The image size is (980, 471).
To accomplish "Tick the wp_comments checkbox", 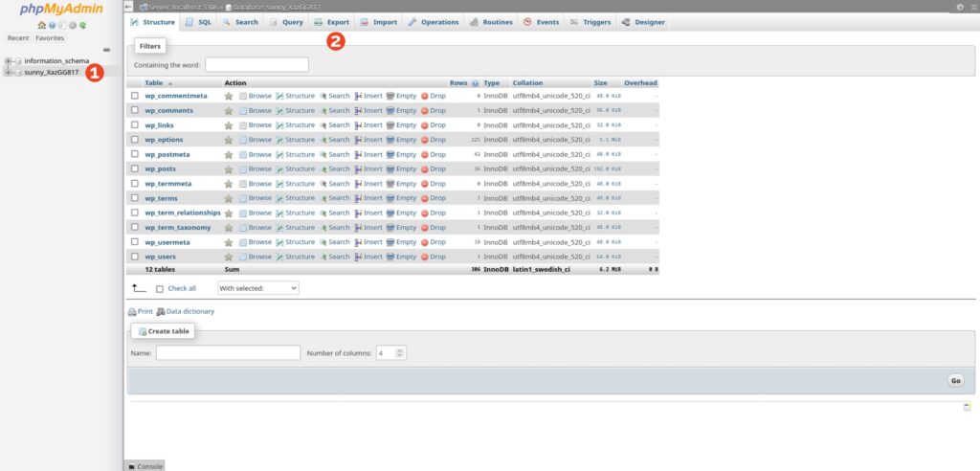I will pos(134,110).
